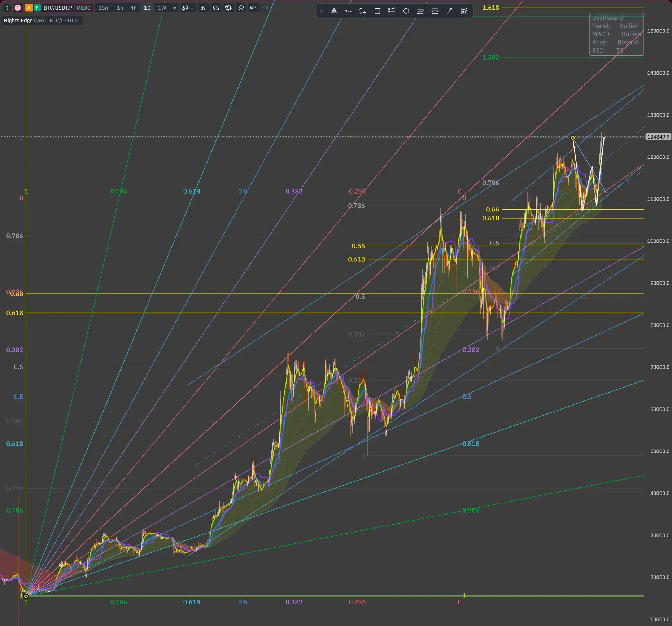Open the layout templates layers icon
The image size is (672, 626).
tap(241, 8)
